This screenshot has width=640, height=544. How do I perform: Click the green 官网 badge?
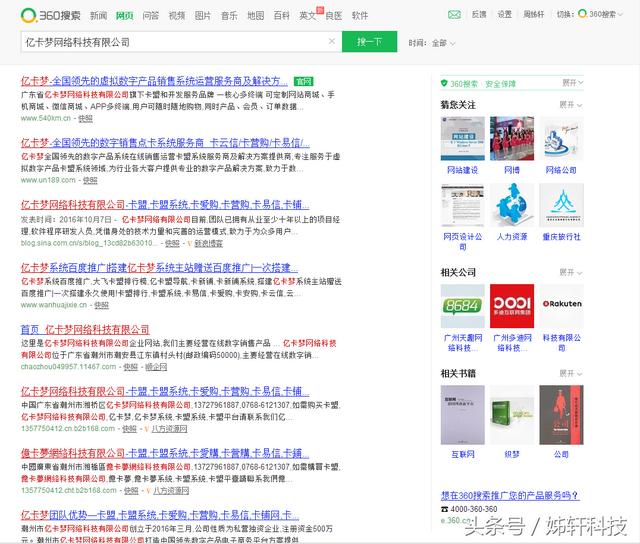coord(303,81)
